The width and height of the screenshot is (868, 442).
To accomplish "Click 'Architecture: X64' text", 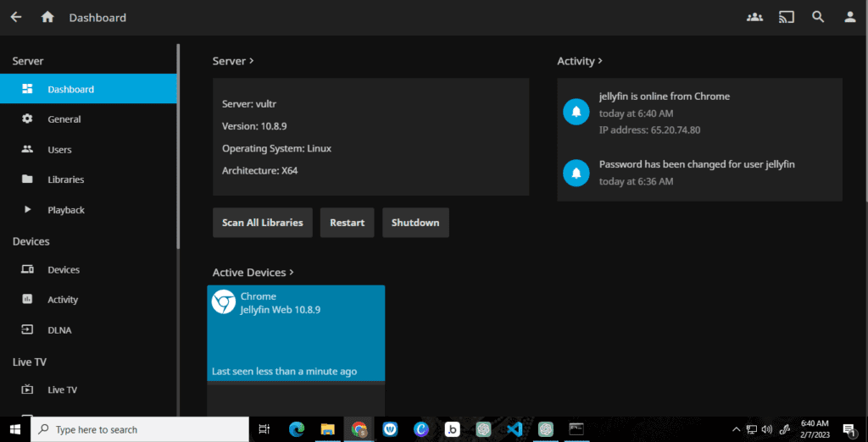I will click(259, 170).
